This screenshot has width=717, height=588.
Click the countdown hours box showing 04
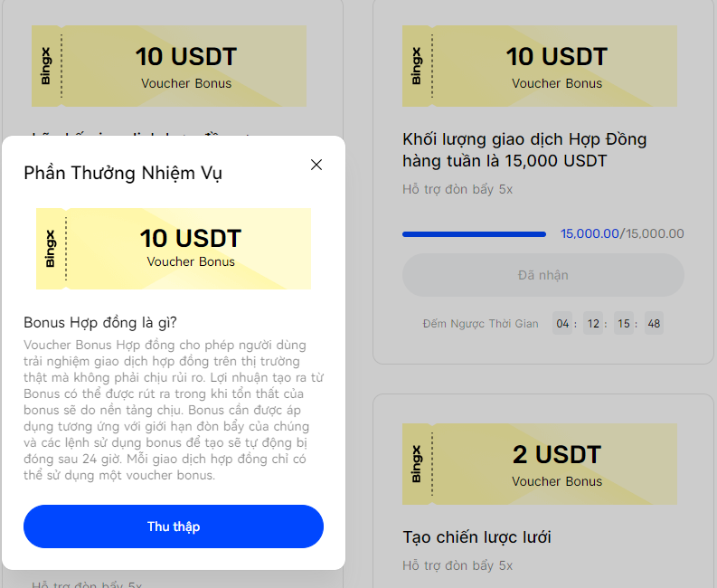pyautogui.click(x=563, y=324)
